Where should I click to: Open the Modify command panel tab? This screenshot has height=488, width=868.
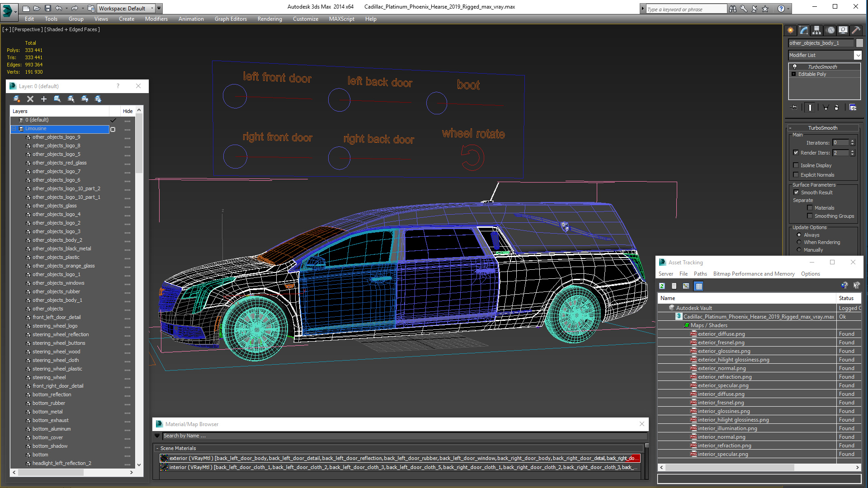804,30
